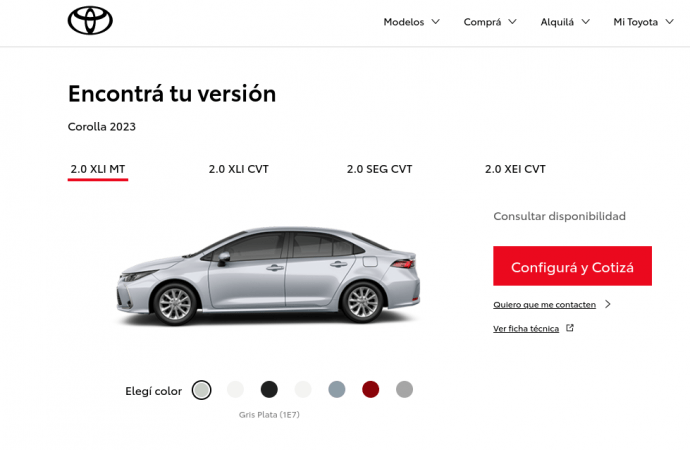Click the silver Corolla car image
The width and height of the screenshot is (690, 450).
(x=268, y=276)
